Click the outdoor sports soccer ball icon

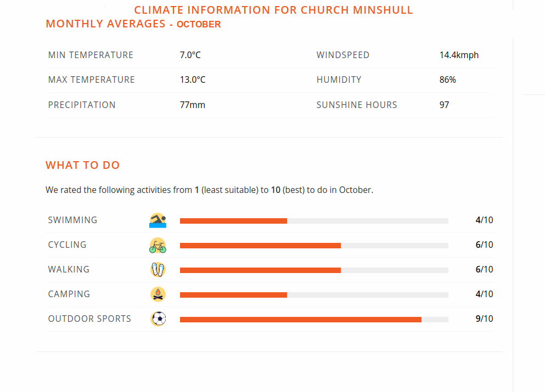click(158, 319)
